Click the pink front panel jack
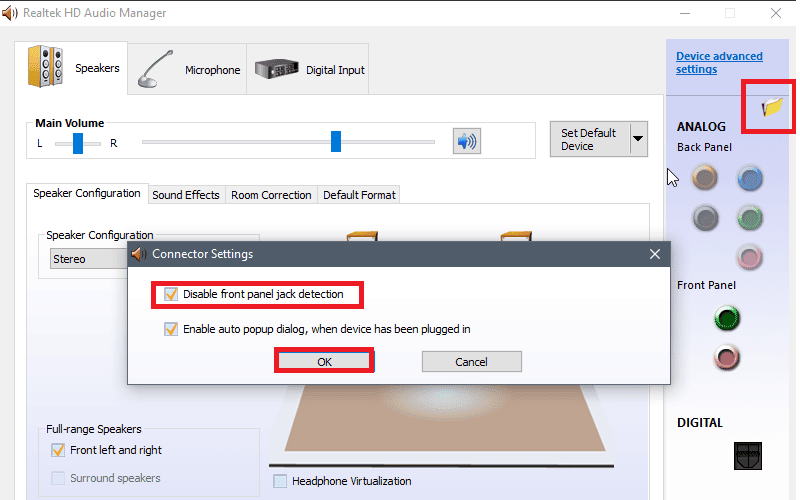The height and width of the screenshot is (500, 800). (727, 357)
